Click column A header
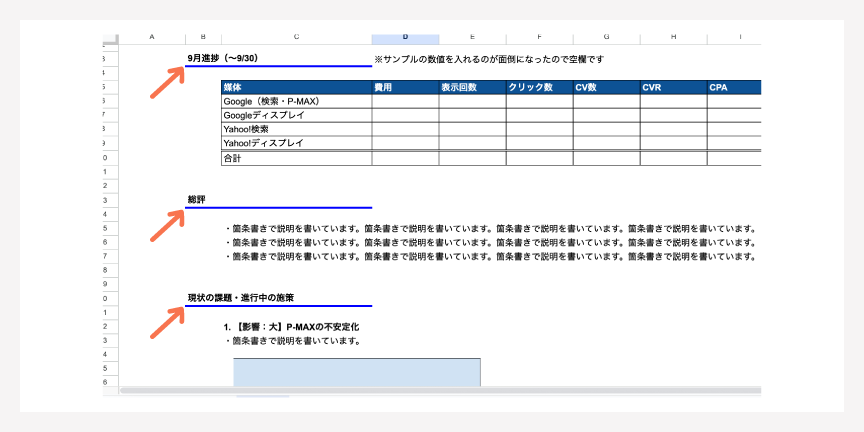Viewport: 864px width, 432px height. 152,37
